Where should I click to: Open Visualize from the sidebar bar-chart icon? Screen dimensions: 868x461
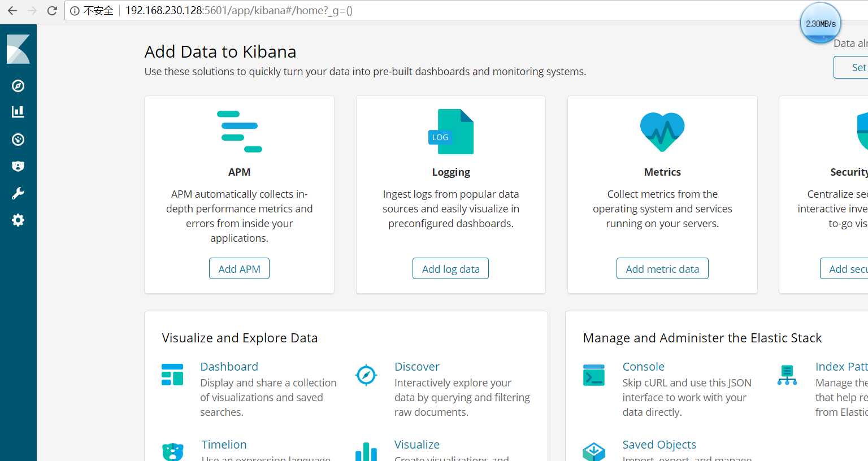click(x=18, y=112)
